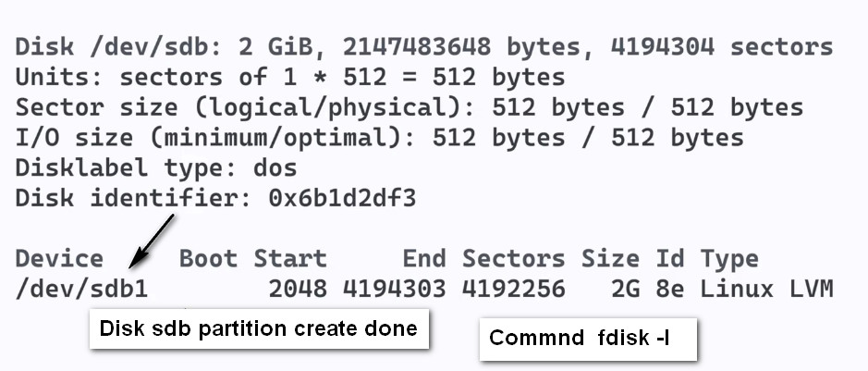Viewport: 868px width, 371px height.
Task: Click the /dev/sdb1 device entry
Action: point(82,289)
